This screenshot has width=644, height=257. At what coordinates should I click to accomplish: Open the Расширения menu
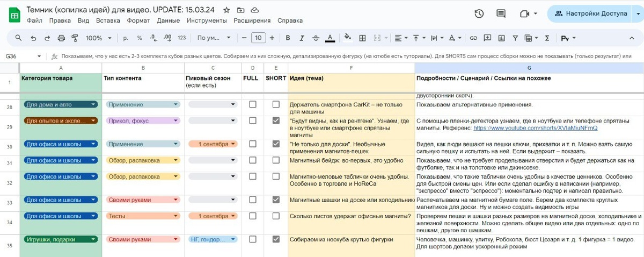tap(252, 20)
